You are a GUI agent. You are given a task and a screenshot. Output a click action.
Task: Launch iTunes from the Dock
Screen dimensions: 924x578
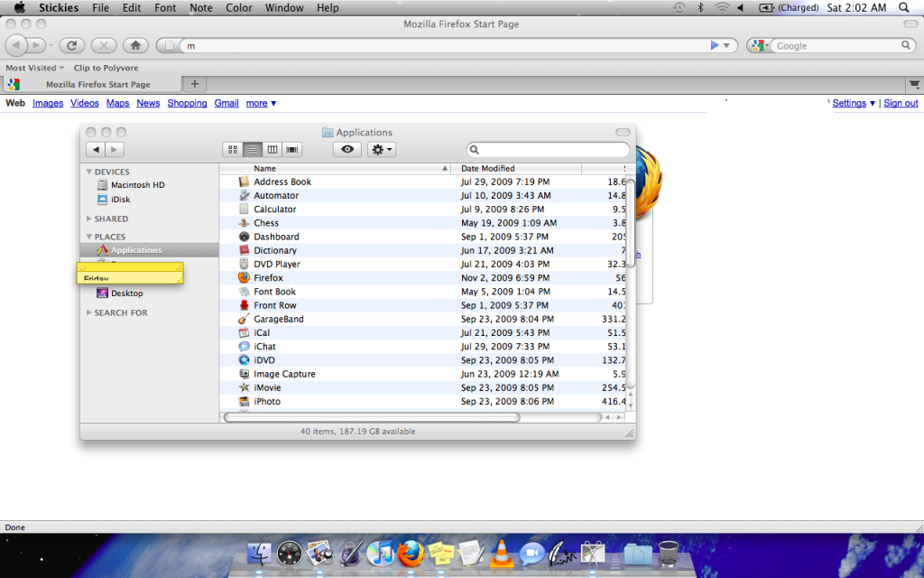pyautogui.click(x=380, y=555)
